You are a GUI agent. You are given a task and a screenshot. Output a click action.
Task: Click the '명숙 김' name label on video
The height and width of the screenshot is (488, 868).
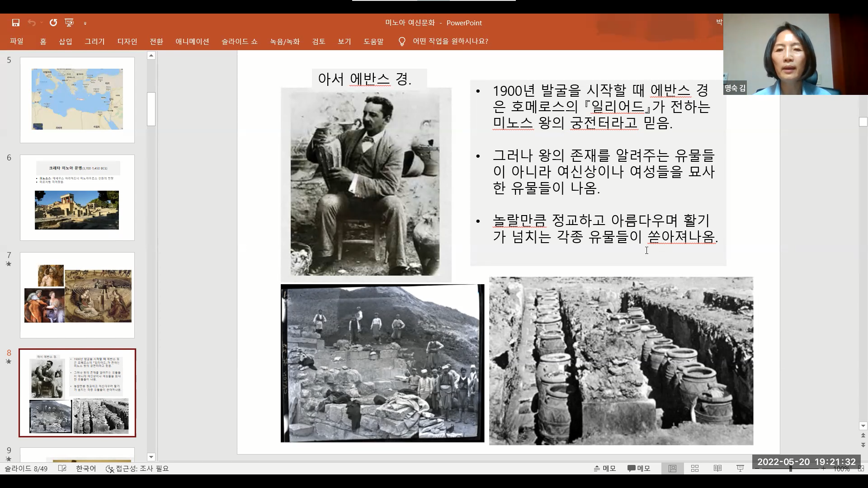point(735,88)
